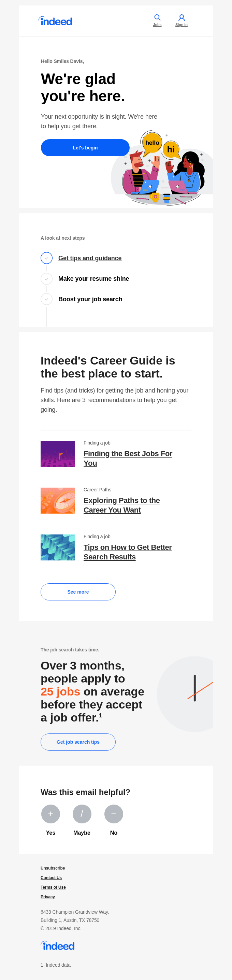
Task: Toggle the checkmark beside Boost your job search
Action: 46,299
